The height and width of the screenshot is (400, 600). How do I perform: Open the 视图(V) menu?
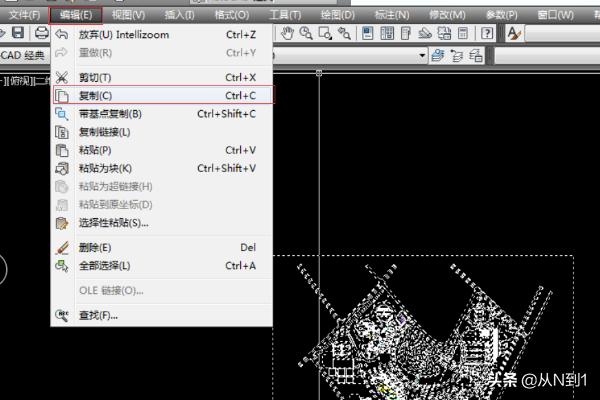pyautogui.click(x=128, y=15)
